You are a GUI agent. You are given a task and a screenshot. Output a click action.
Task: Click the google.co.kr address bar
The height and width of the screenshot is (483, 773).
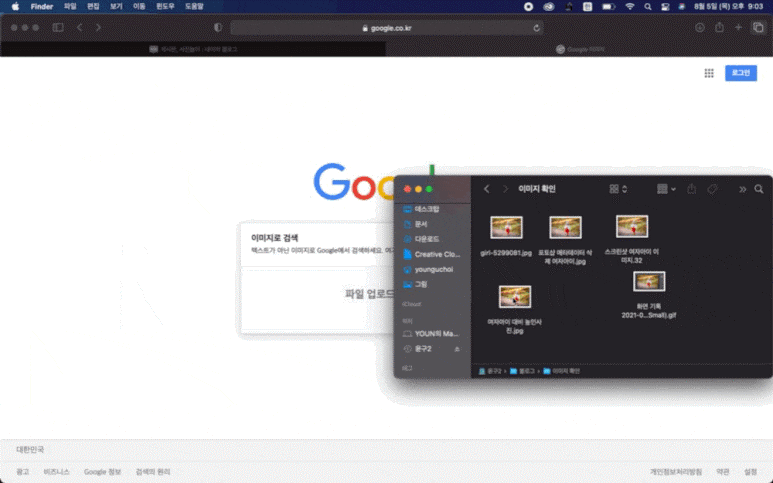point(387,28)
